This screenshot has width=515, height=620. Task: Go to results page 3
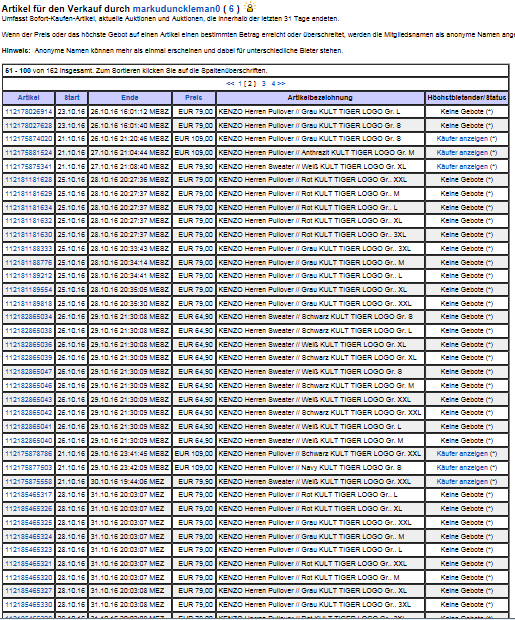point(263,83)
